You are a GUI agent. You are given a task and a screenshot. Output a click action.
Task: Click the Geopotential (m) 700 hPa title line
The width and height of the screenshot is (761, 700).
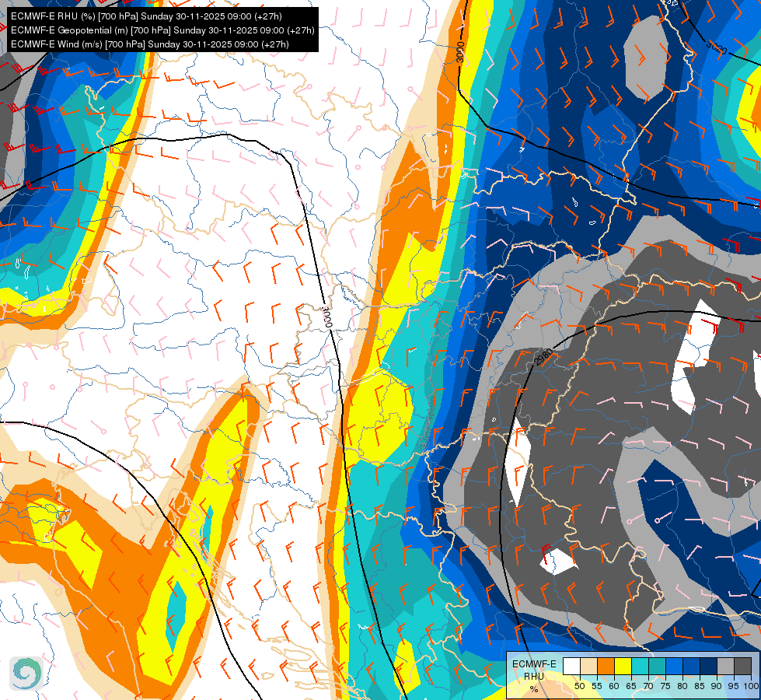pos(162,30)
